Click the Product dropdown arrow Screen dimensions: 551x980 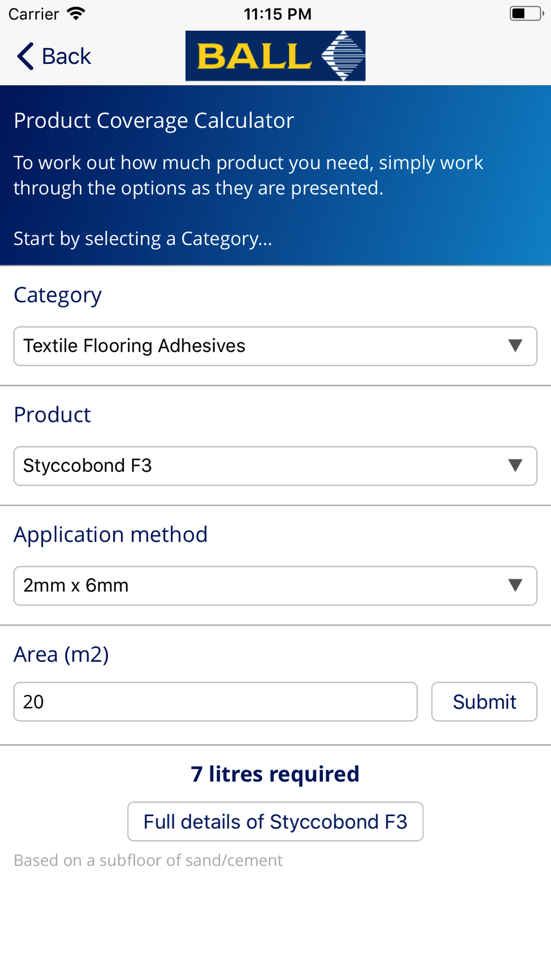pos(515,466)
